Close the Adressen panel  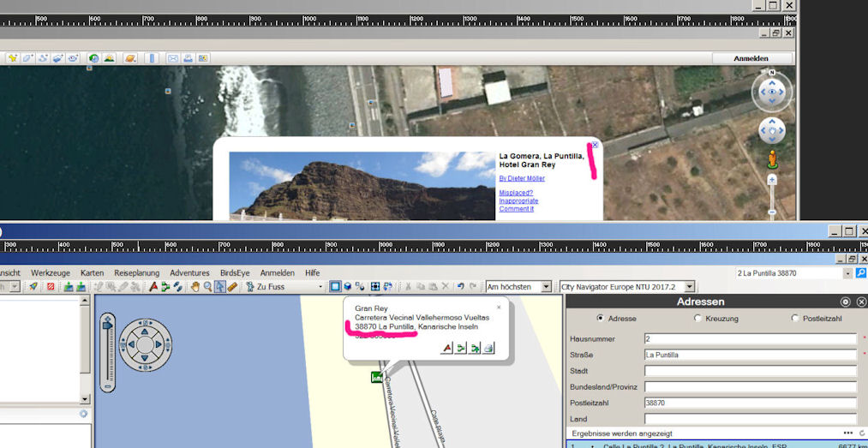861,302
